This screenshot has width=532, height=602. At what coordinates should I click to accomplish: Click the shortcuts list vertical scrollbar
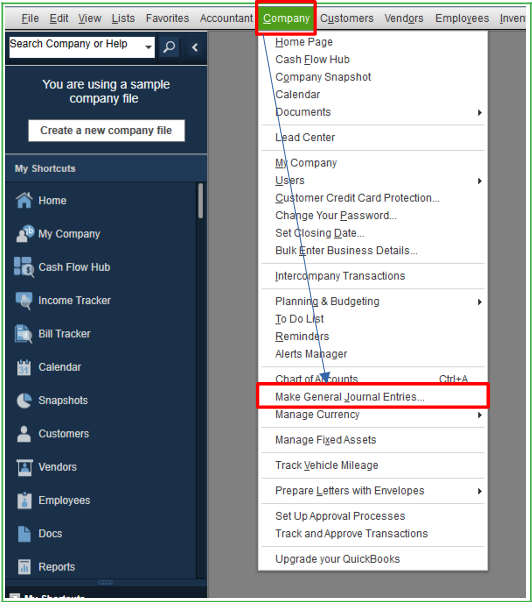point(200,201)
